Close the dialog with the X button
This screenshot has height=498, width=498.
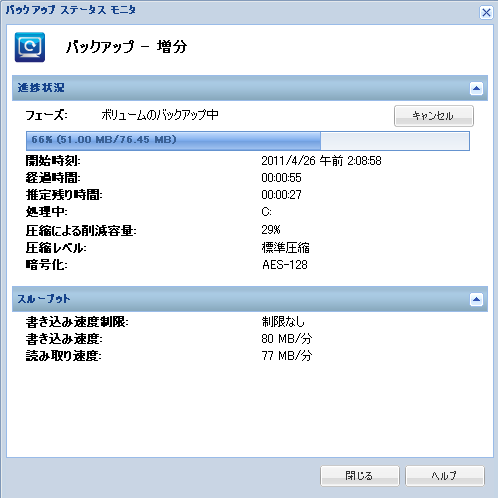pos(486,13)
